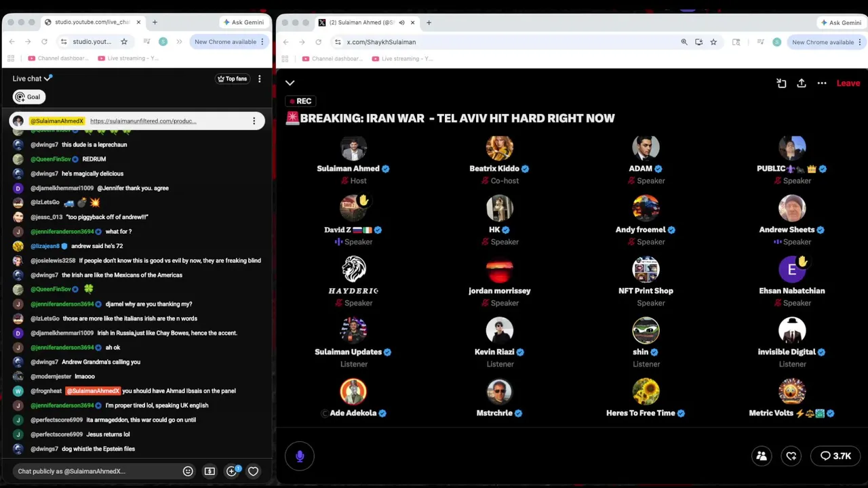Mute the microphone in the X Space
868x488 pixels.
[x=300, y=456]
